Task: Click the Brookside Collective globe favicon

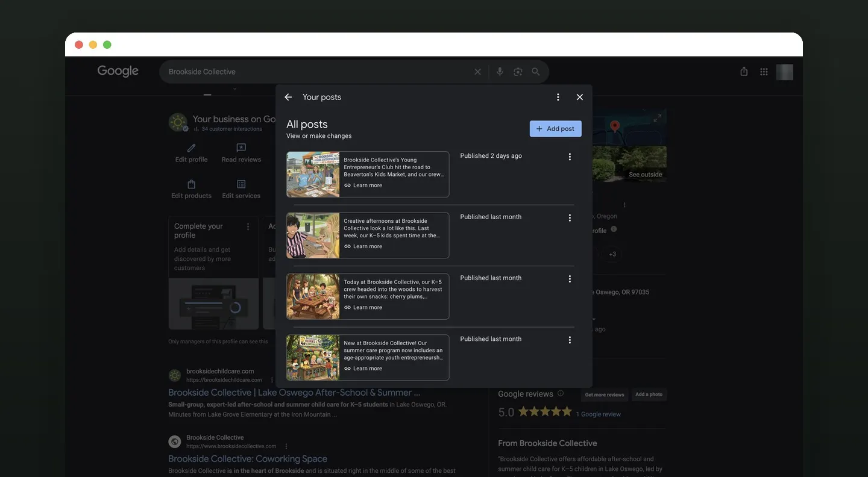Action: [175, 442]
